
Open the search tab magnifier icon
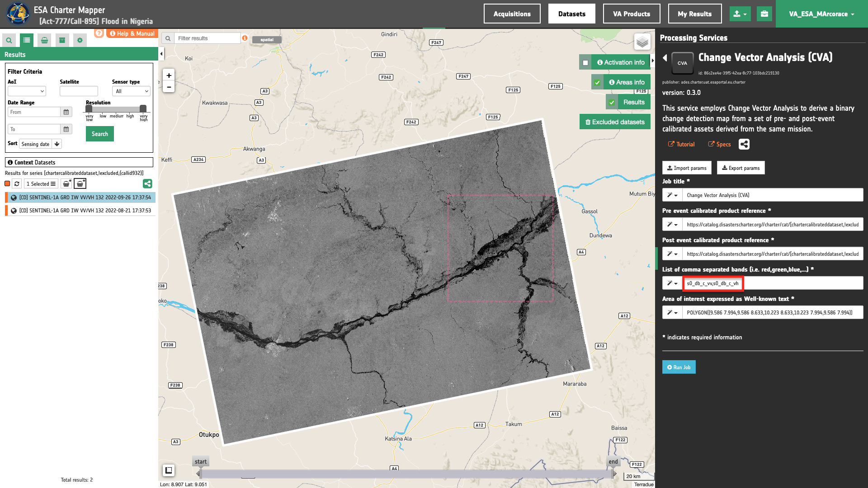[9, 40]
